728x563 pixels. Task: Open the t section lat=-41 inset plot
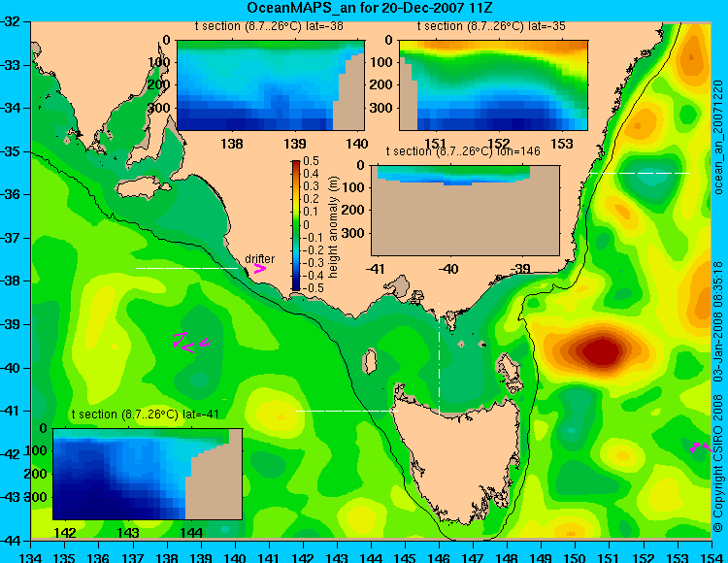148,474
